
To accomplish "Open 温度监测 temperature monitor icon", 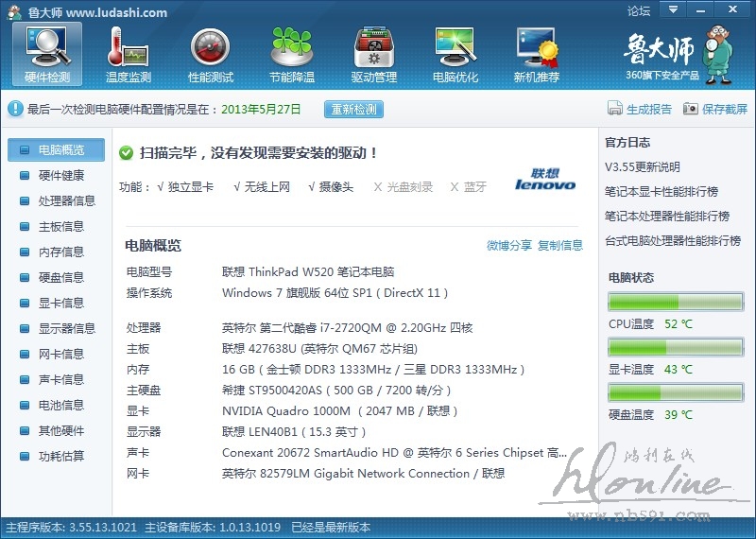I will pos(129,54).
